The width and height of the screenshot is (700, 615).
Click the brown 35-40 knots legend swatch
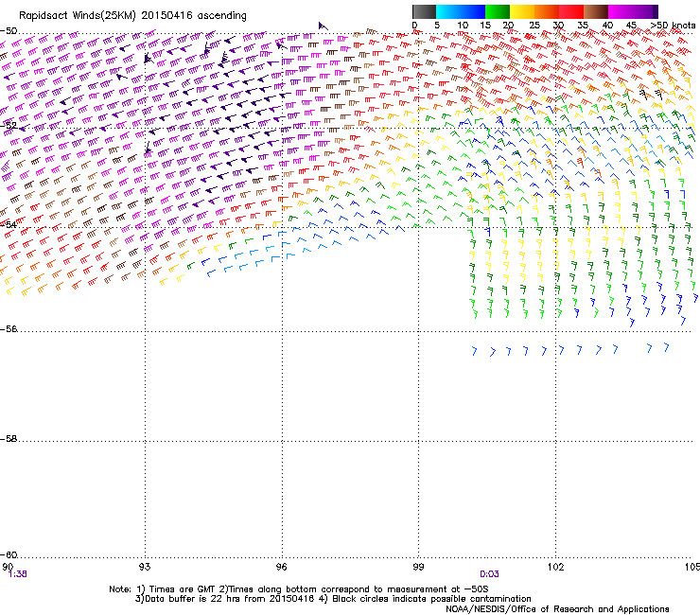pos(596,11)
